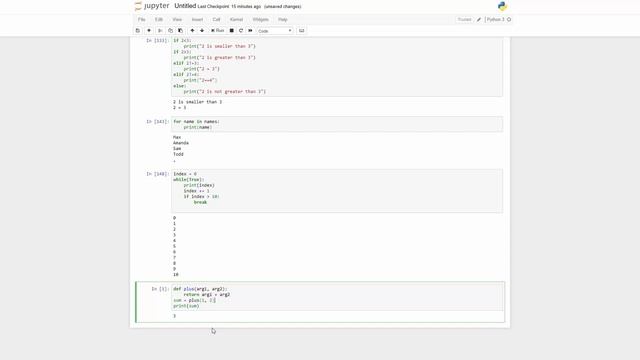Restart the kernel icon
The width and height of the screenshot is (640, 360).
click(x=241, y=31)
